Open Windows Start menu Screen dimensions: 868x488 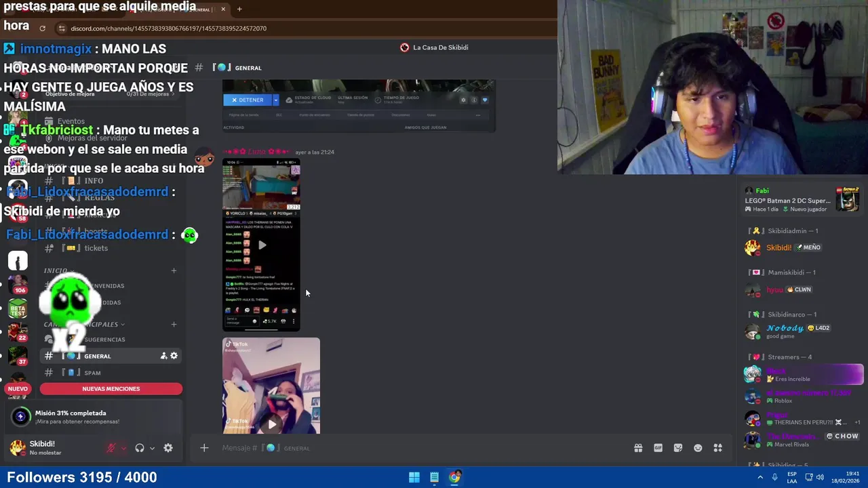point(414,477)
